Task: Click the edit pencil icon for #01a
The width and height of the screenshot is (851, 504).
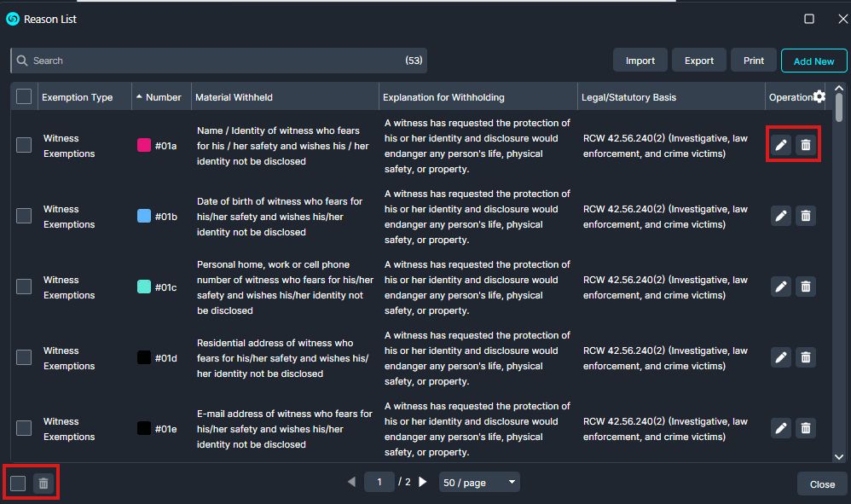Action: point(781,145)
